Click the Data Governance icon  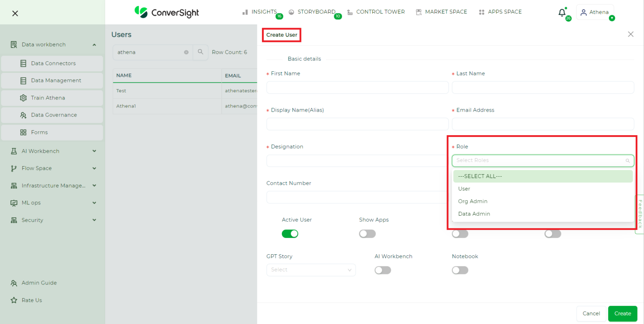click(23, 115)
